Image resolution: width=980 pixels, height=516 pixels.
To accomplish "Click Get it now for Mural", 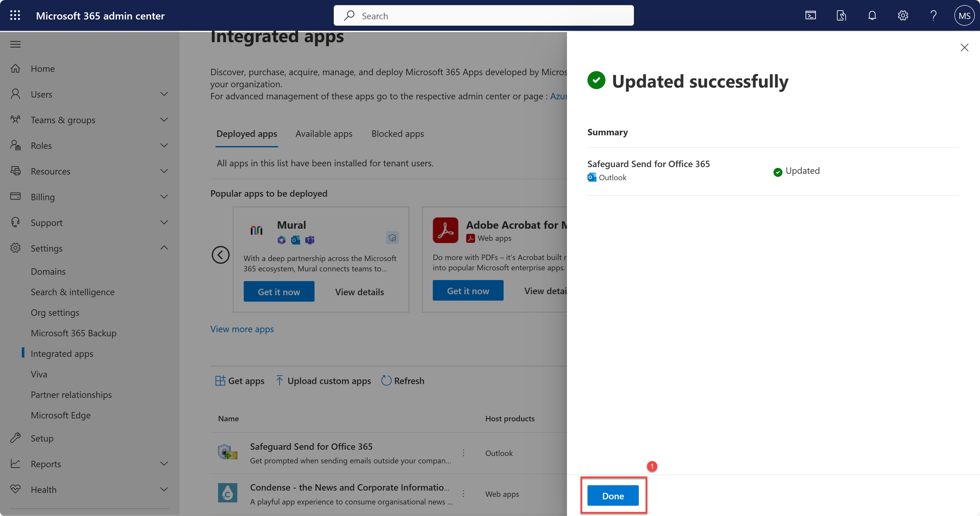I will click(279, 292).
